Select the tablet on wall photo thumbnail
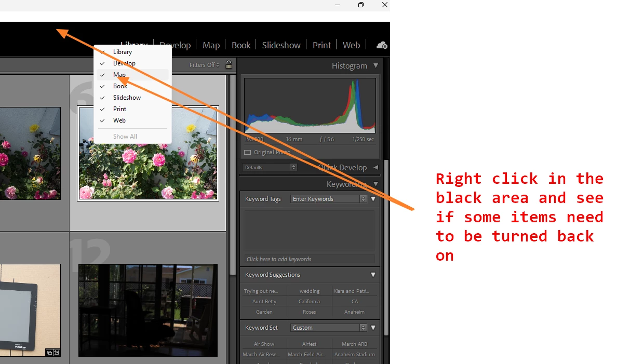The width and height of the screenshot is (617, 364). coord(30,311)
